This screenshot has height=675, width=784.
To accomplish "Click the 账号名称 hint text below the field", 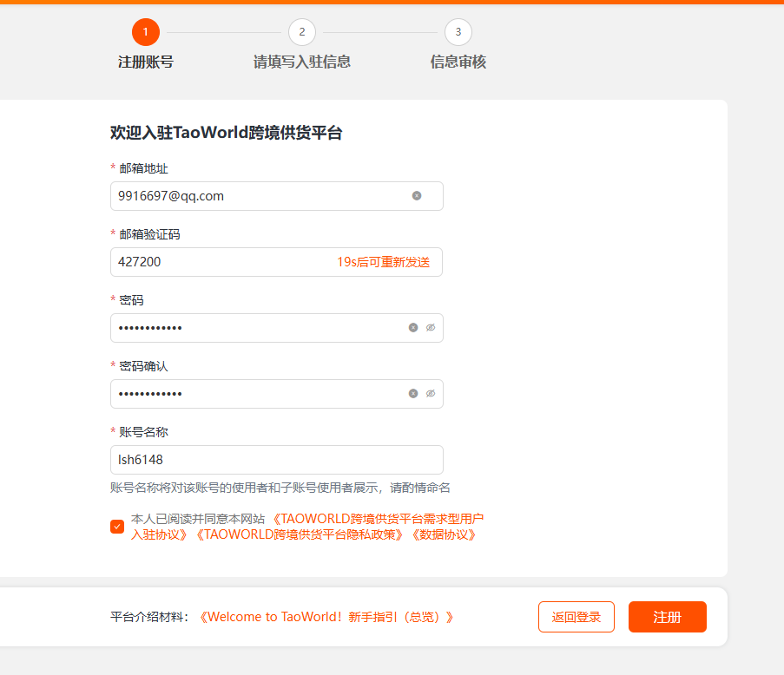I will pos(280,488).
